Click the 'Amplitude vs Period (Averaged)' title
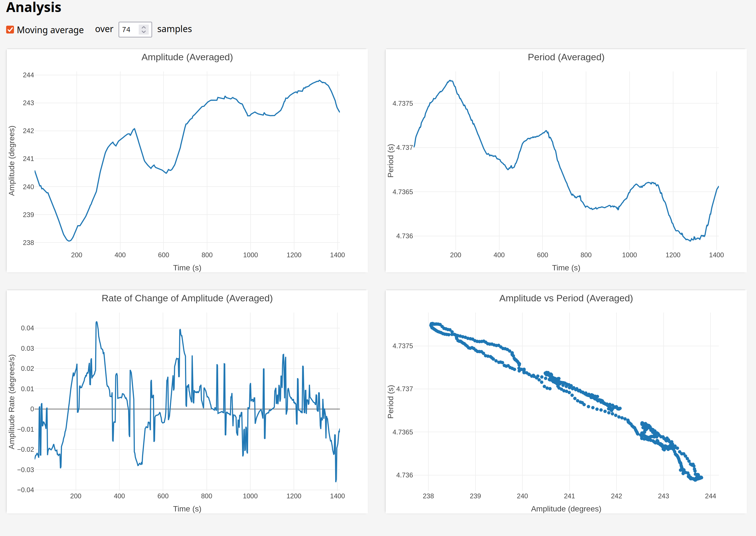 tap(566, 298)
